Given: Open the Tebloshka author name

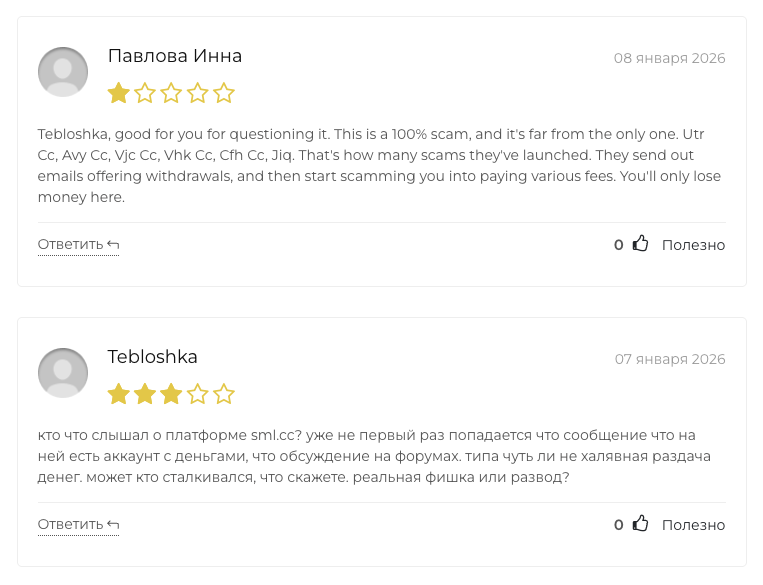Looking at the screenshot, I should coord(153,357).
